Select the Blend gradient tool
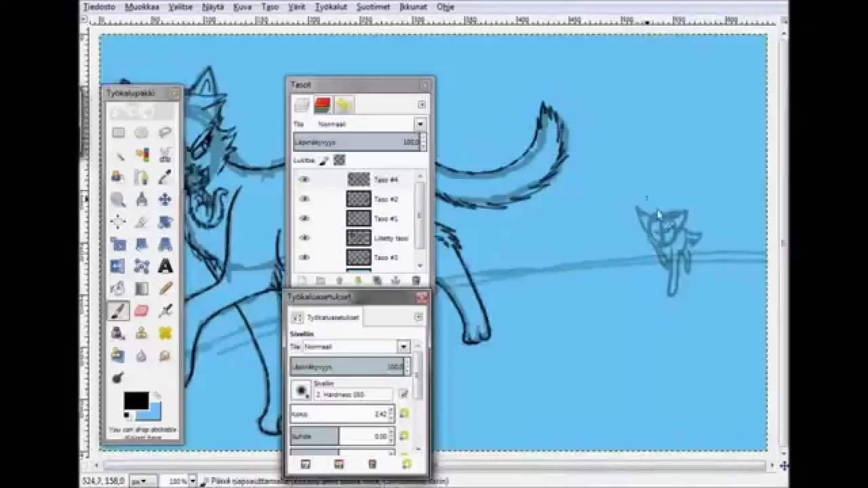This screenshot has height=488, width=868. [141, 289]
